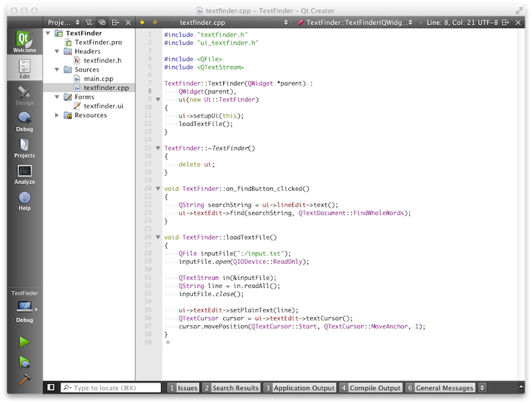Click the editor vertical scrollbar
The width and height of the screenshot is (532, 404).
click(521, 204)
